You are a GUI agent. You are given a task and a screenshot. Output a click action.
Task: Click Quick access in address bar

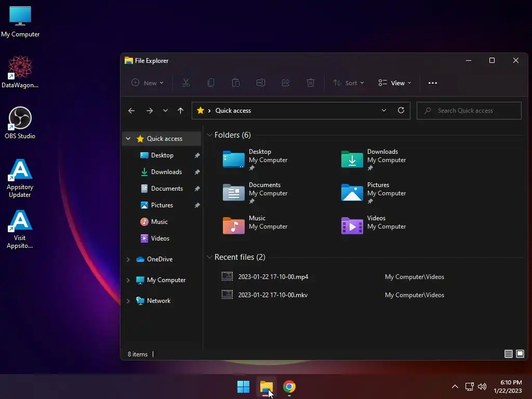[x=233, y=111]
